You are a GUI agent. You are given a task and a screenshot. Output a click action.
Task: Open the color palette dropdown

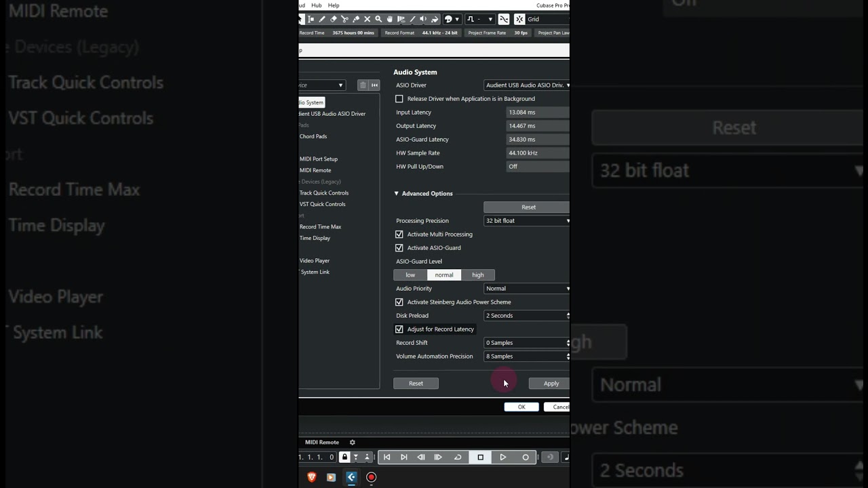pos(452,19)
